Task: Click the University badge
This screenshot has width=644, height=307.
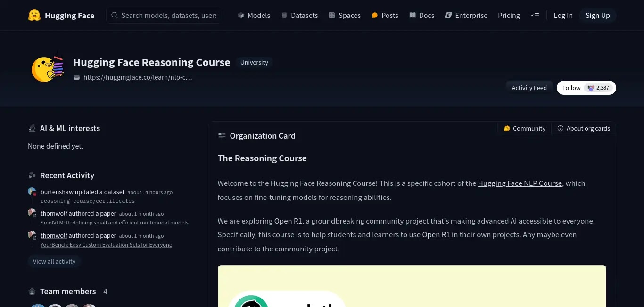Action: click(254, 62)
